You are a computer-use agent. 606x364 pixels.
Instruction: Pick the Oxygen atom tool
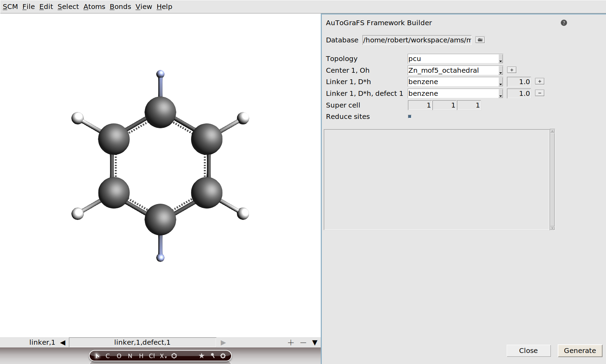[119, 356]
